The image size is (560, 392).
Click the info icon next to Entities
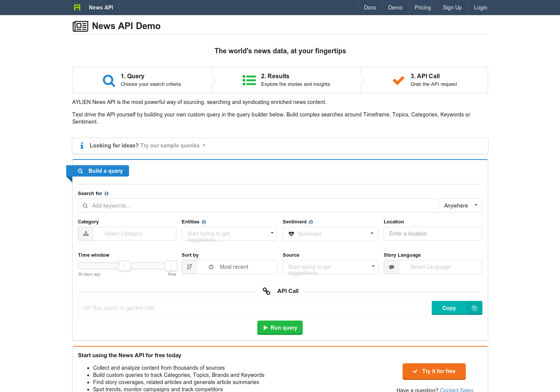tap(204, 222)
